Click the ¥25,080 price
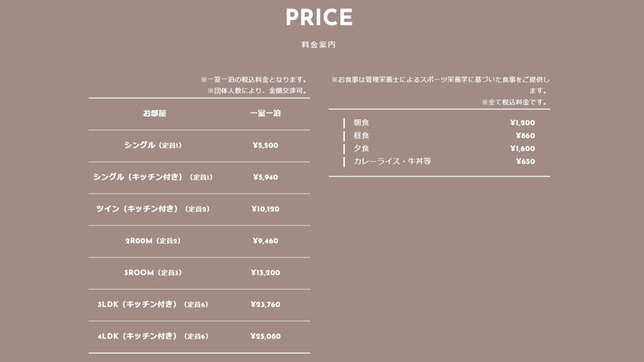The image size is (644, 362). click(x=265, y=336)
